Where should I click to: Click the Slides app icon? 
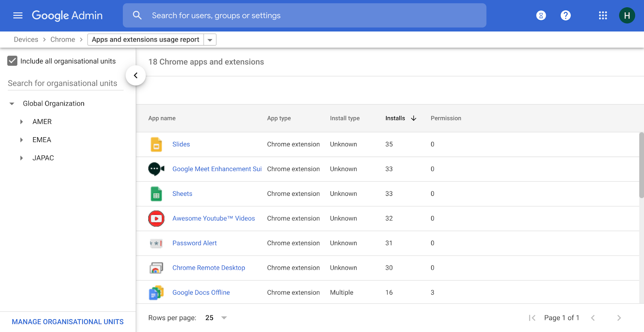tap(156, 144)
